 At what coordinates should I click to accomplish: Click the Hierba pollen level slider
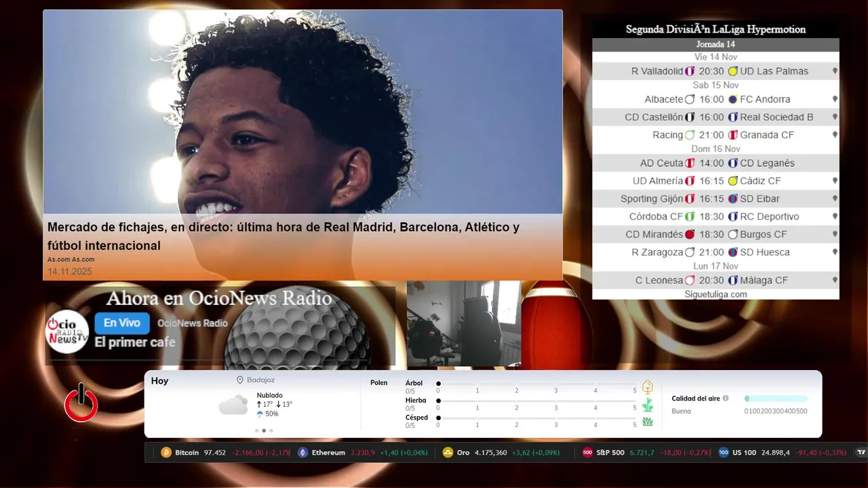click(x=536, y=401)
